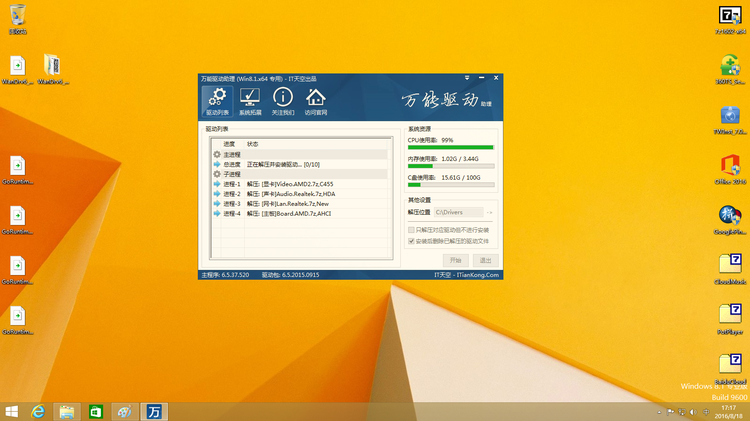Click the input method tray indicator
The height and width of the screenshot is (421, 750).
pos(706,412)
